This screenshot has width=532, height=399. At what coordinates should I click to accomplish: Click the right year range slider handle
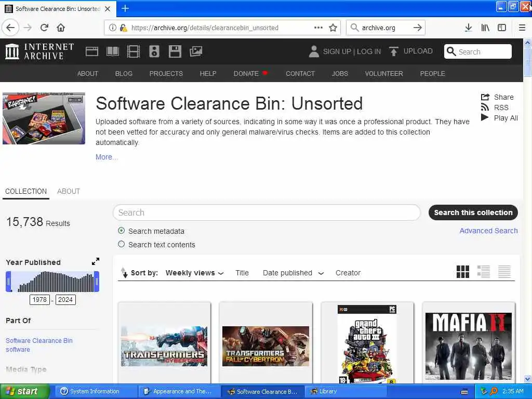(97, 281)
